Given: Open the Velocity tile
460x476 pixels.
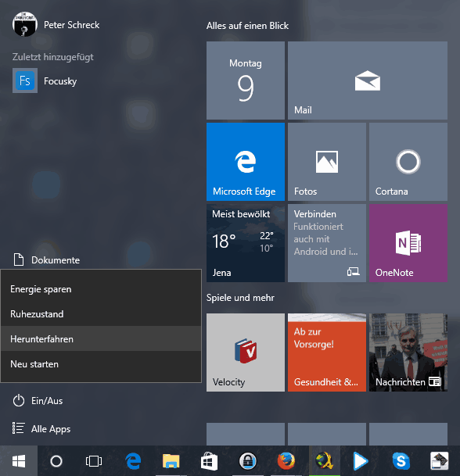Looking at the screenshot, I should 246,353.
